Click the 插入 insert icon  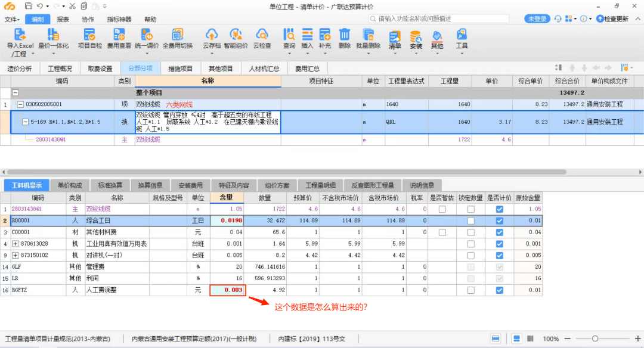[307, 35]
